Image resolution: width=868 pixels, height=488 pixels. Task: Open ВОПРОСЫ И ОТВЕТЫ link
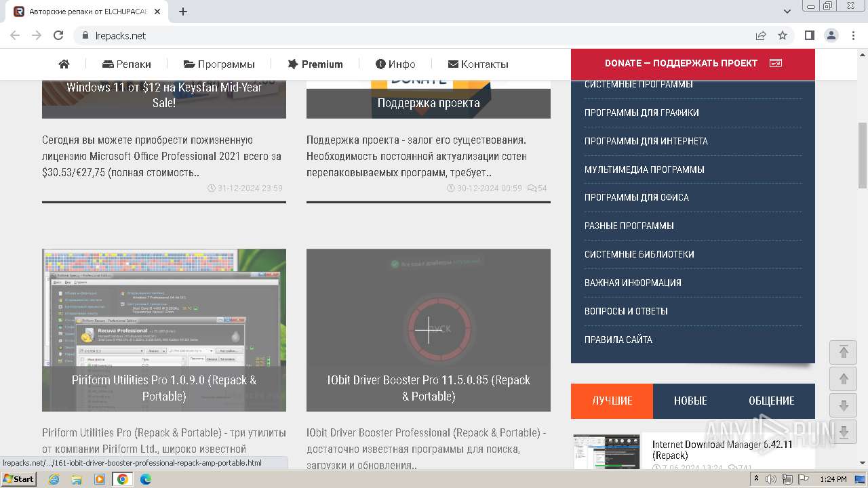(626, 311)
